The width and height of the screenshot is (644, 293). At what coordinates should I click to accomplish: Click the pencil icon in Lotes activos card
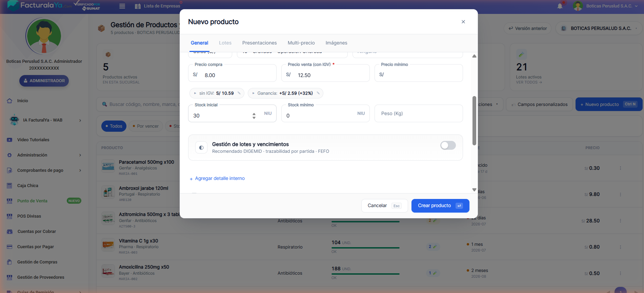point(521,54)
